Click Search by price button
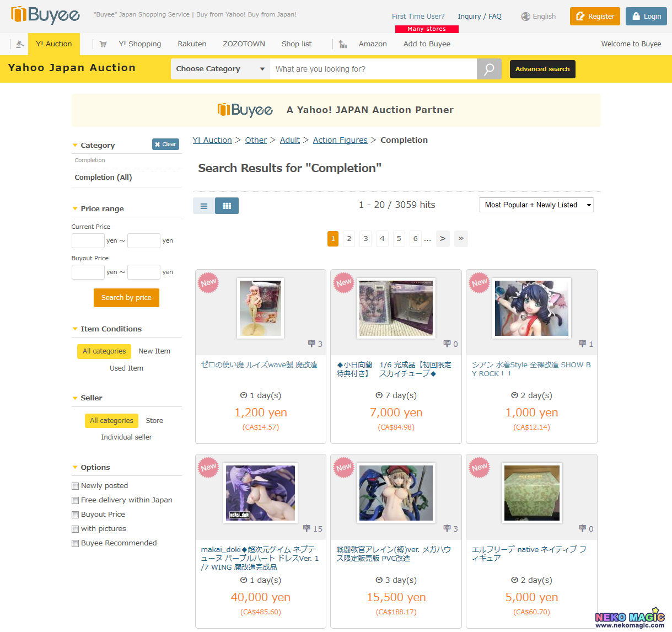This screenshot has width=672, height=632. point(126,298)
